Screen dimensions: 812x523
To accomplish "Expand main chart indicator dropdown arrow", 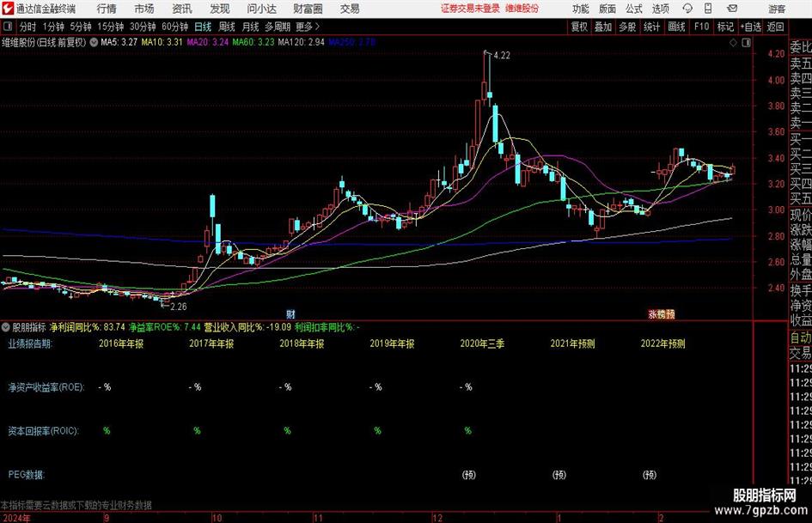I will pyautogui.click(x=94, y=42).
